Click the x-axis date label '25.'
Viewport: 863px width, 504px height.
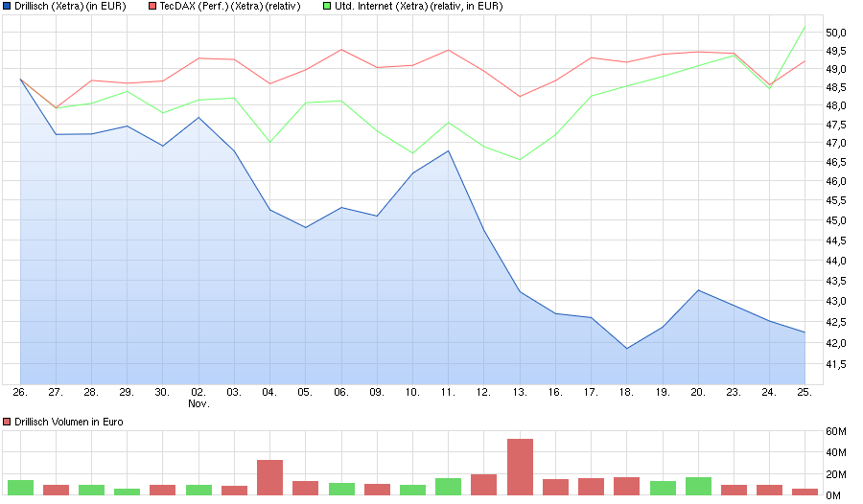coord(805,392)
